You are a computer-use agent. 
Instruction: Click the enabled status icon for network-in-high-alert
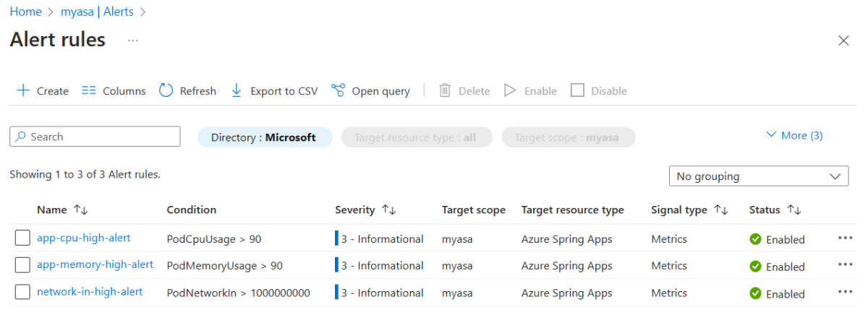(756, 293)
